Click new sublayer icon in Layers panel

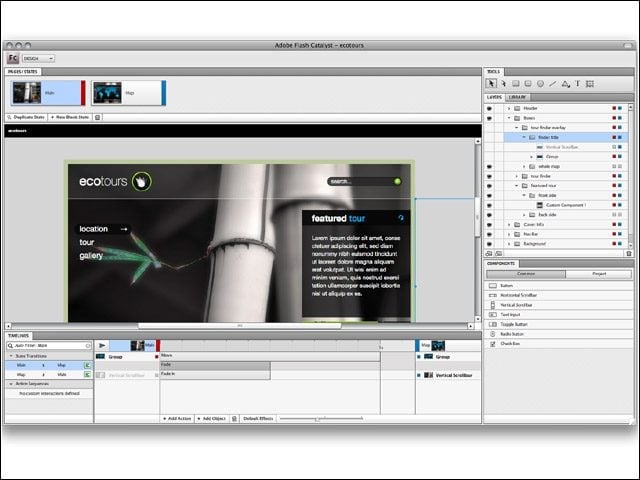(x=498, y=253)
